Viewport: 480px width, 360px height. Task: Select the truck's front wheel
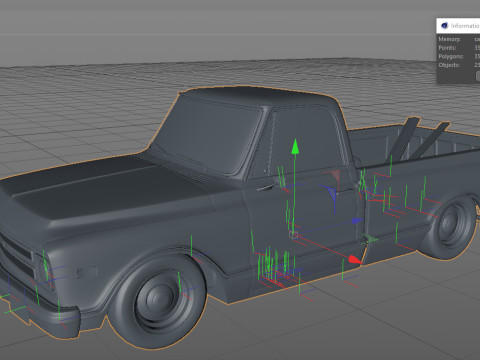(158, 301)
